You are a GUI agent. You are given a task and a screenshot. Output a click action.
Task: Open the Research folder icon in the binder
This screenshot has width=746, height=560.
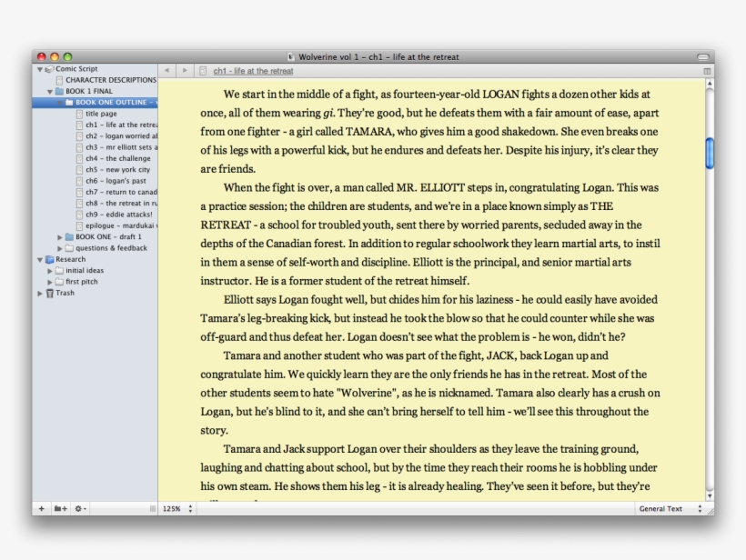tap(49, 259)
